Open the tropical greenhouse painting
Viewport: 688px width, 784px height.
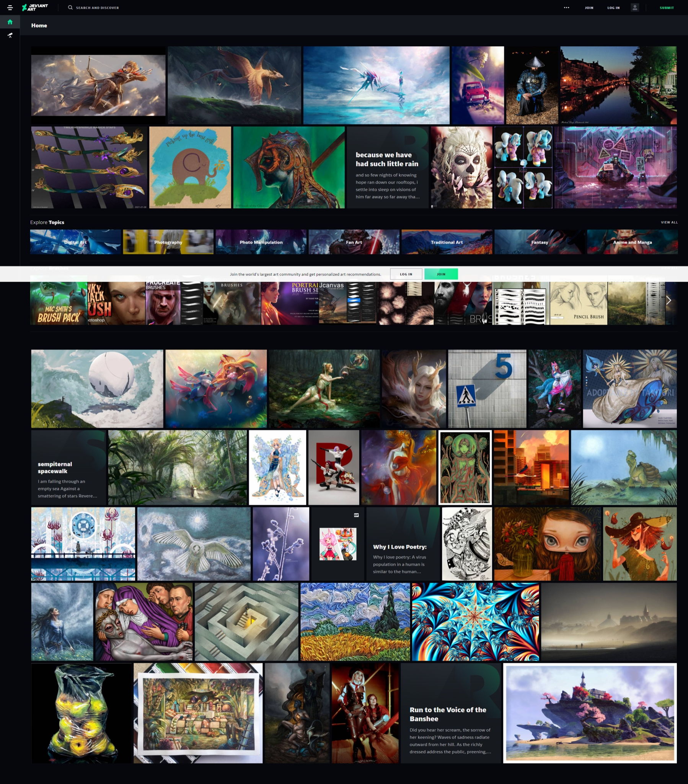(178, 467)
